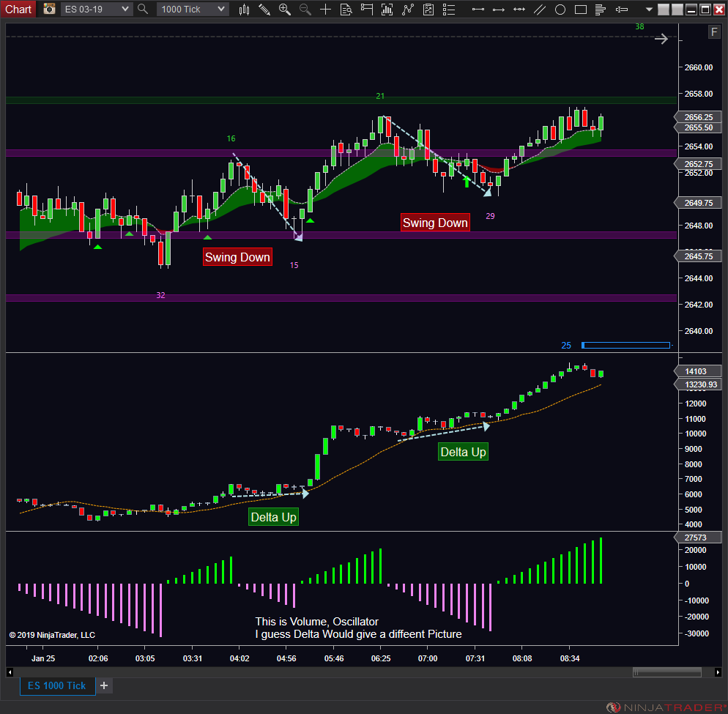Select the ellipse drawing tool
Viewport: 728px width, 714px height.
click(560, 10)
